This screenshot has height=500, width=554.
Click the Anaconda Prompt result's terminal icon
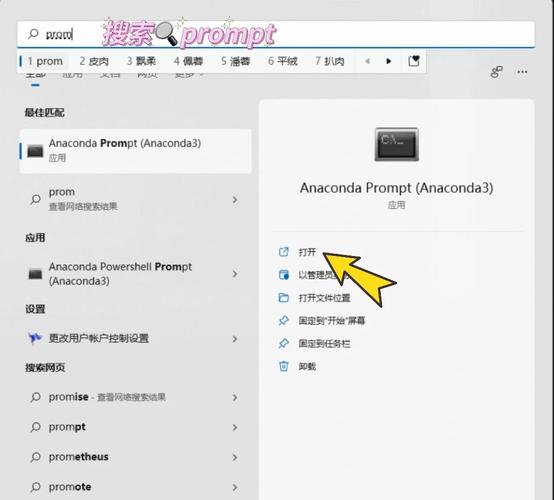[35, 151]
